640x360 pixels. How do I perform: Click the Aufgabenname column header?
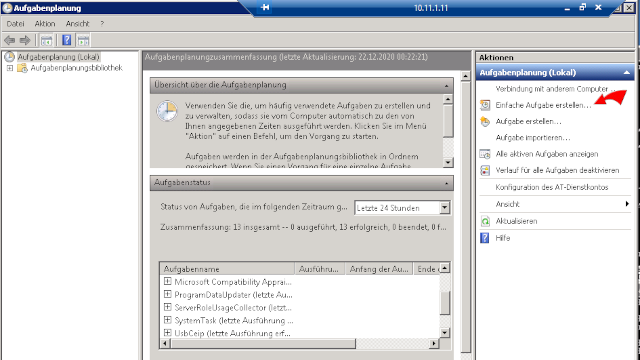[x=227, y=269]
